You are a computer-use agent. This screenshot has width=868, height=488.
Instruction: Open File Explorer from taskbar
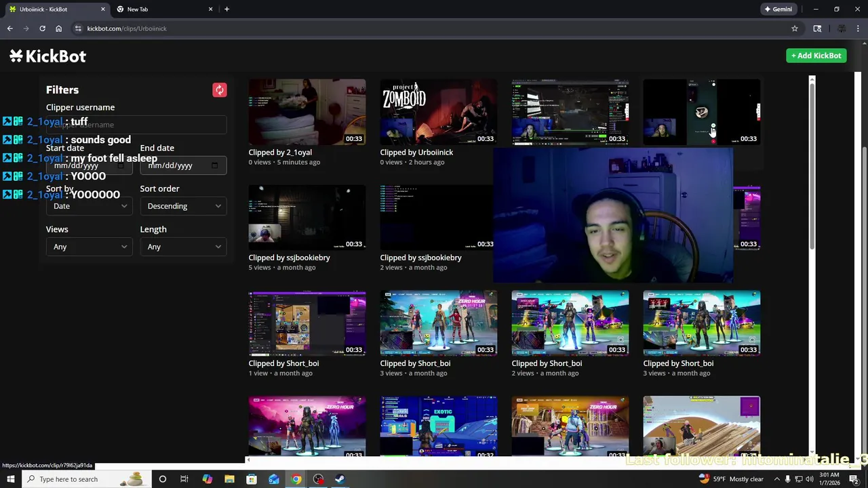229,479
